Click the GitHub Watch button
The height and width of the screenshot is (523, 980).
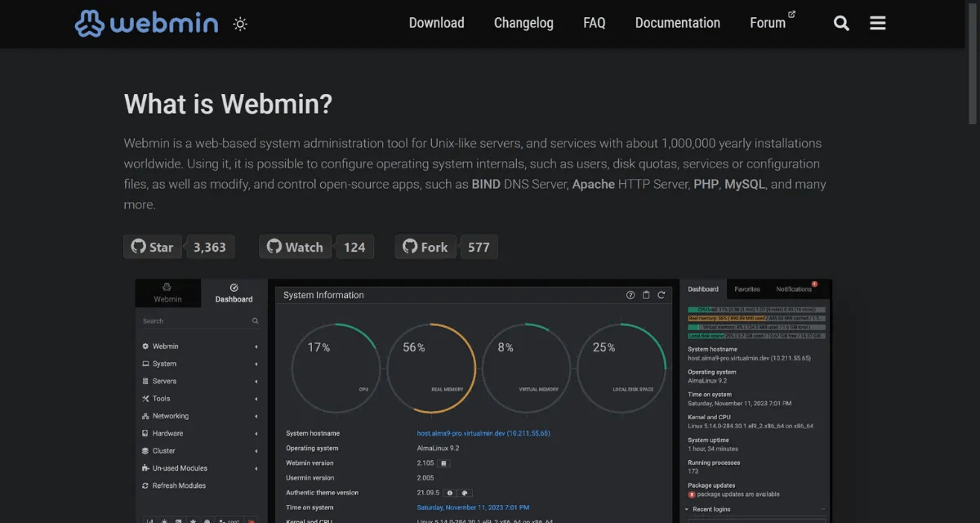(295, 247)
